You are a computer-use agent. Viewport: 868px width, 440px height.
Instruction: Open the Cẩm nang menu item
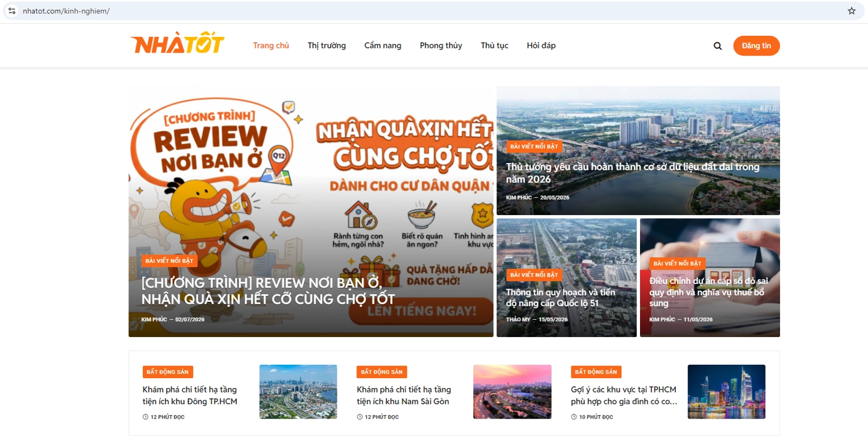point(382,46)
